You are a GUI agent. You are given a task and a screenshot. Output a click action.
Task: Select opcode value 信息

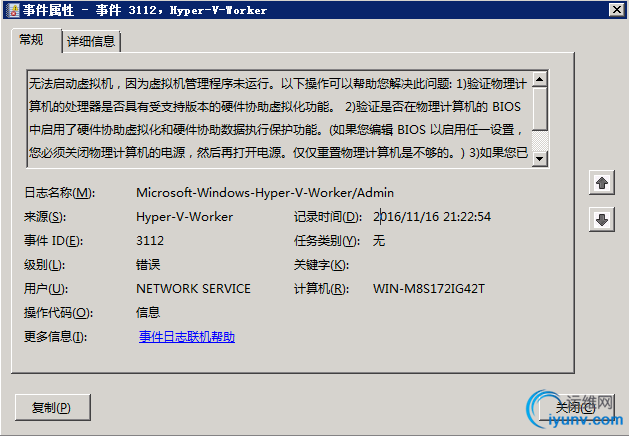[x=148, y=312]
